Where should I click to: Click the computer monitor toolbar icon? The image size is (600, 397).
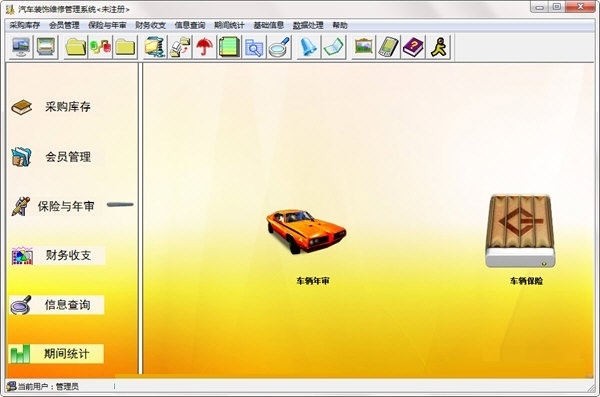click(x=21, y=47)
